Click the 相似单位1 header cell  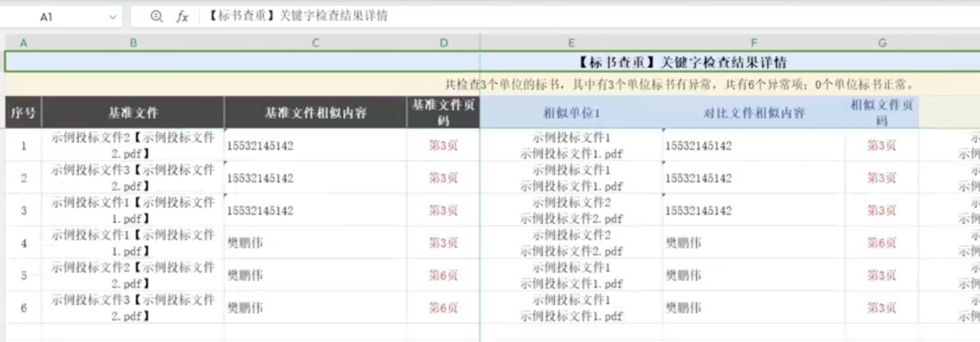[571, 113]
